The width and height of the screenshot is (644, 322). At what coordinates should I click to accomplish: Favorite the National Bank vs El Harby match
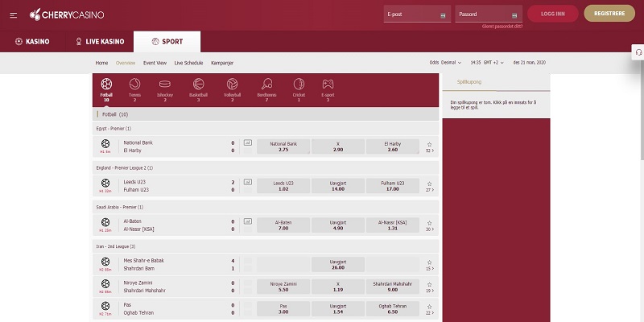pos(430,145)
